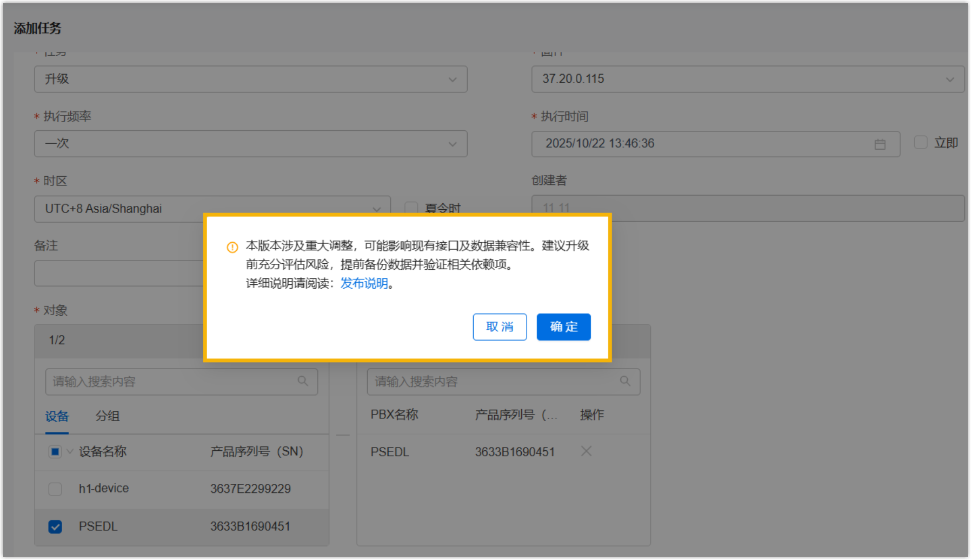Switch to the 设备 tab
This screenshot has width=971, height=560.
(57, 416)
